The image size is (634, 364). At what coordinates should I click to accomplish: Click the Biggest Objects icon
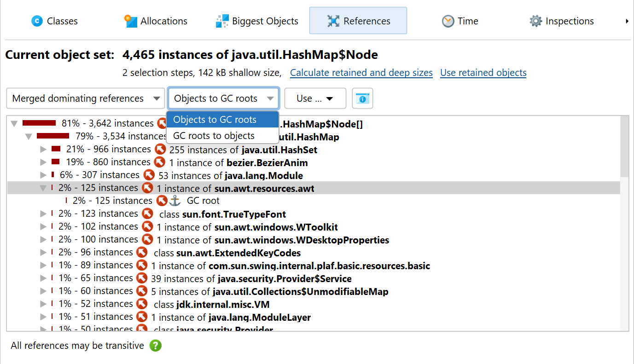222,21
